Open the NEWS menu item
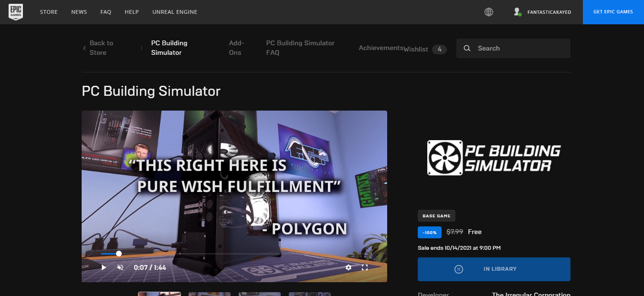Viewport: 644px width, 296px height. [x=79, y=12]
